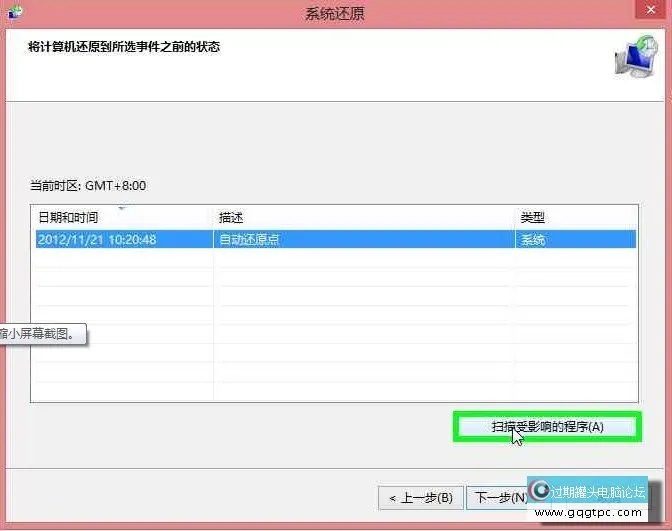Image resolution: width=672 pixels, height=531 pixels.
Task: Sort list by 描述 column header
Action: [364, 218]
